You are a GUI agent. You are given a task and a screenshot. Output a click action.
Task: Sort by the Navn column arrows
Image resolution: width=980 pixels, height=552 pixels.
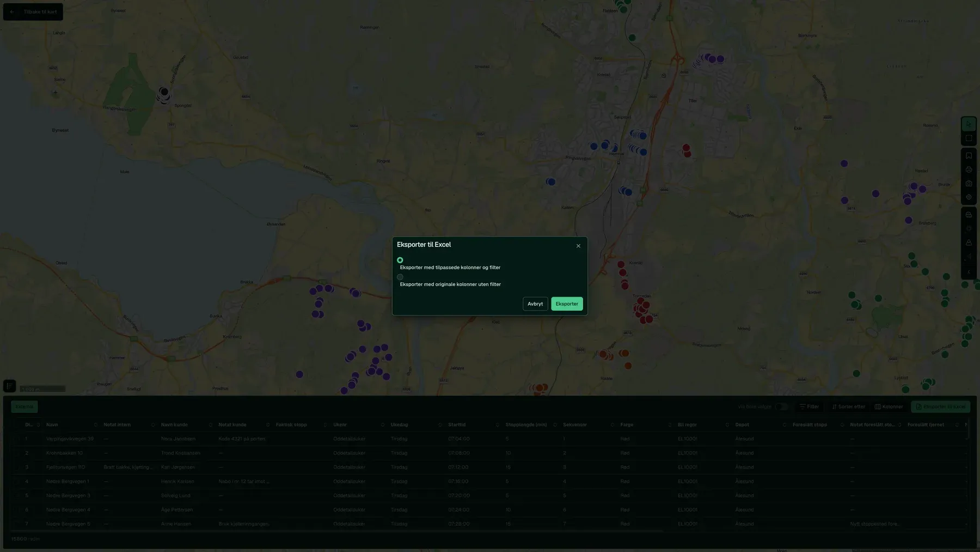click(x=95, y=425)
